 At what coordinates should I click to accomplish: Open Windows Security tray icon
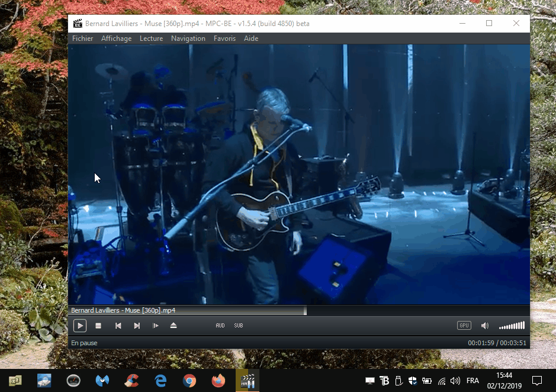412,381
